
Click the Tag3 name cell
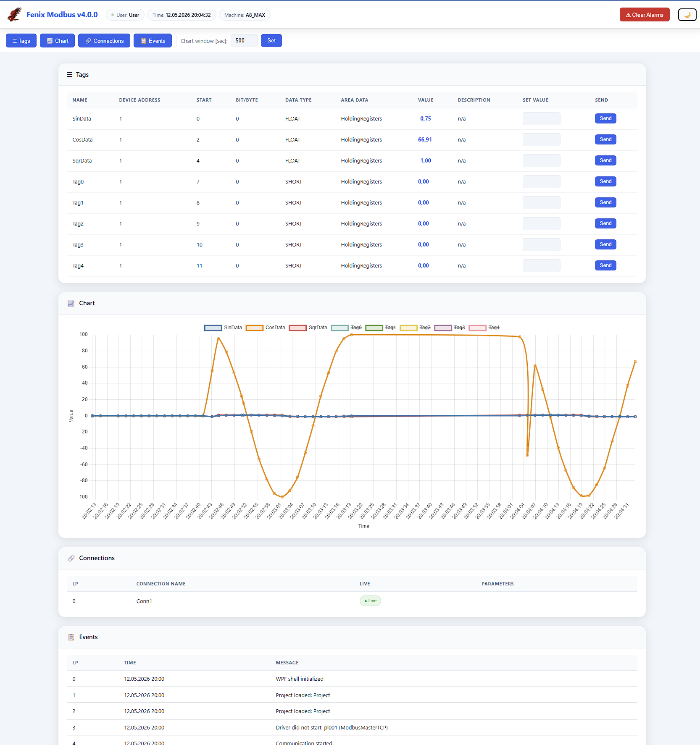(78, 244)
